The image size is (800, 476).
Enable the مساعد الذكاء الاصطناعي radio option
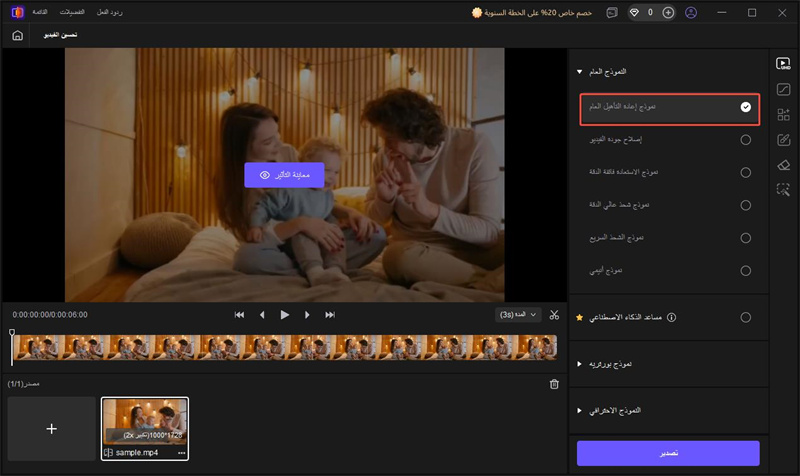tap(745, 317)
